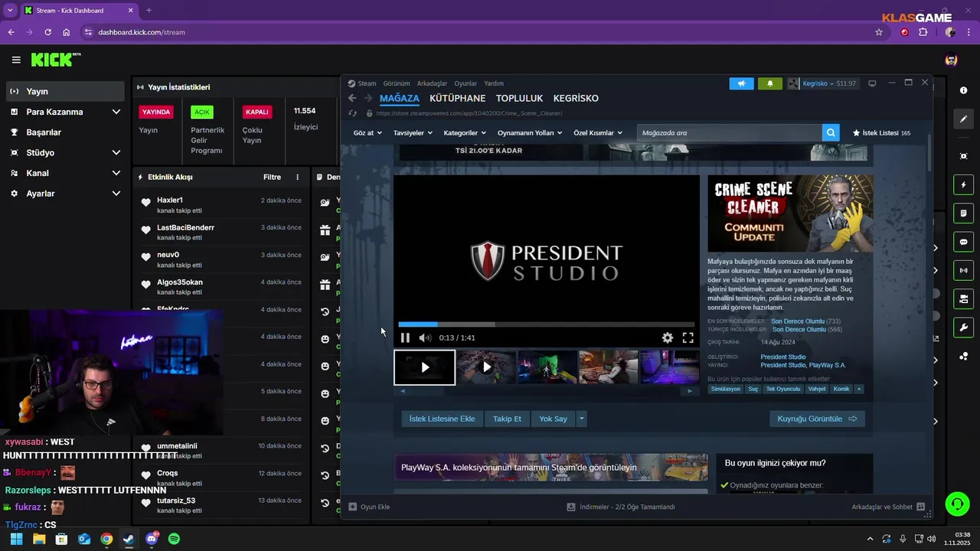Seek on the trailer progress bar
The height and width of the screenshot is (551, 980).
pos(546,324)
